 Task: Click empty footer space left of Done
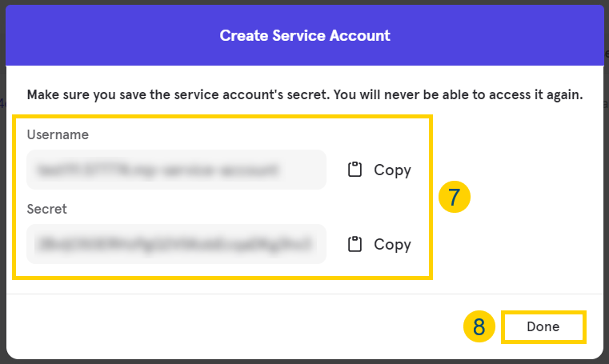click(240, 326)
